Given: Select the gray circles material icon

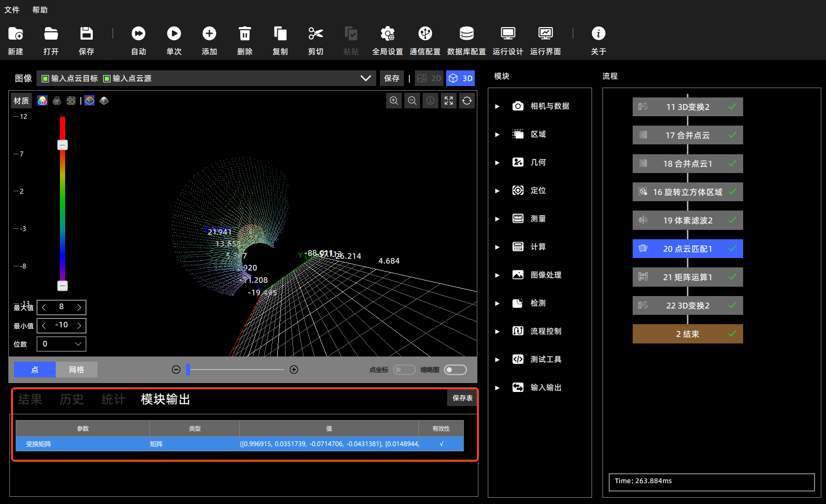Looking at the screenshot, I should coord(57,101).
